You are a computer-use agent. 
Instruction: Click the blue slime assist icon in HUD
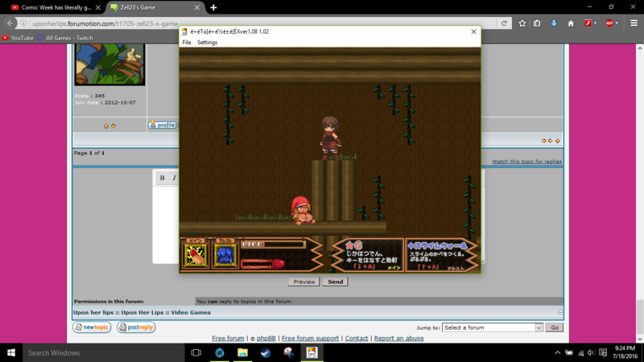coord(225,255)
